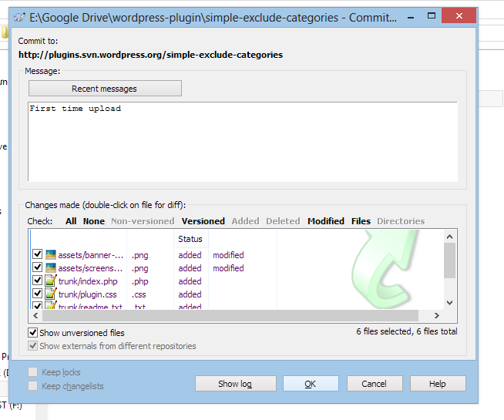Click the file icon of trunk/plugin.css
Viewport: 504px width, 420px height.
[51, 294]
